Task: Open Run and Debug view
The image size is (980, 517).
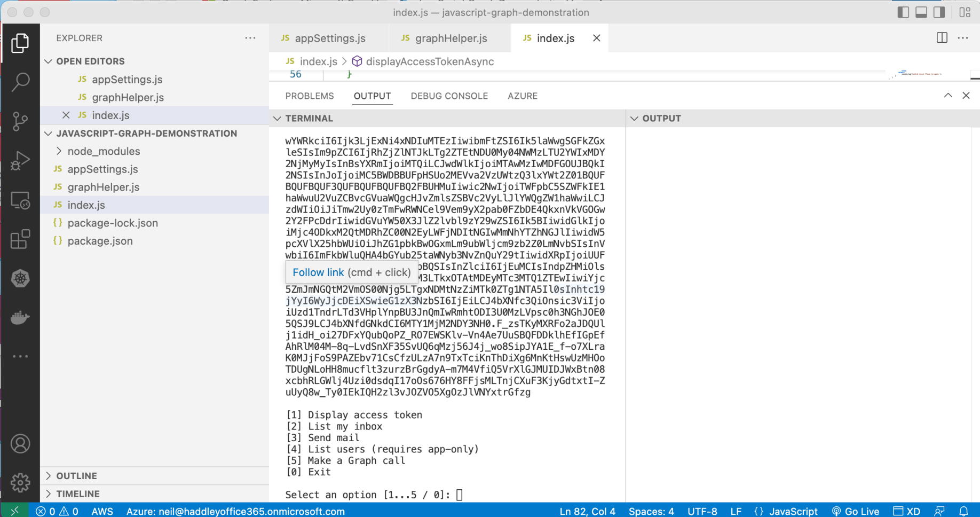Action: point(20,160)
